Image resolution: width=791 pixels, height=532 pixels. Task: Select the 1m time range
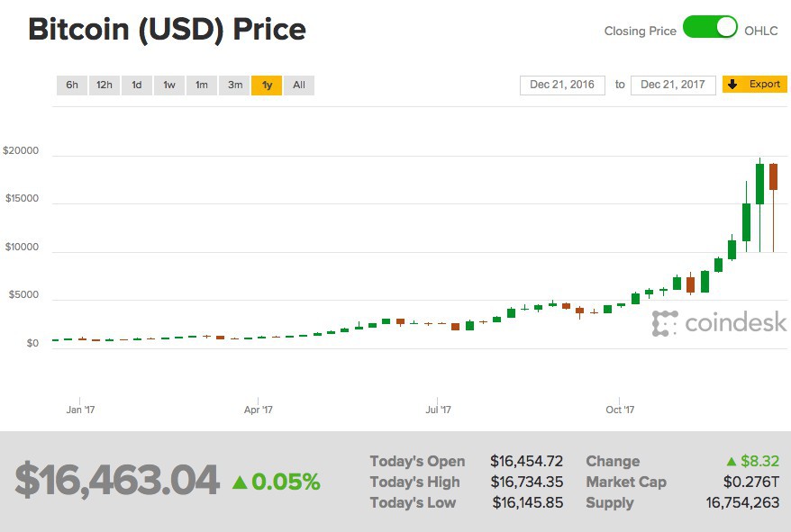pos(201,85)
